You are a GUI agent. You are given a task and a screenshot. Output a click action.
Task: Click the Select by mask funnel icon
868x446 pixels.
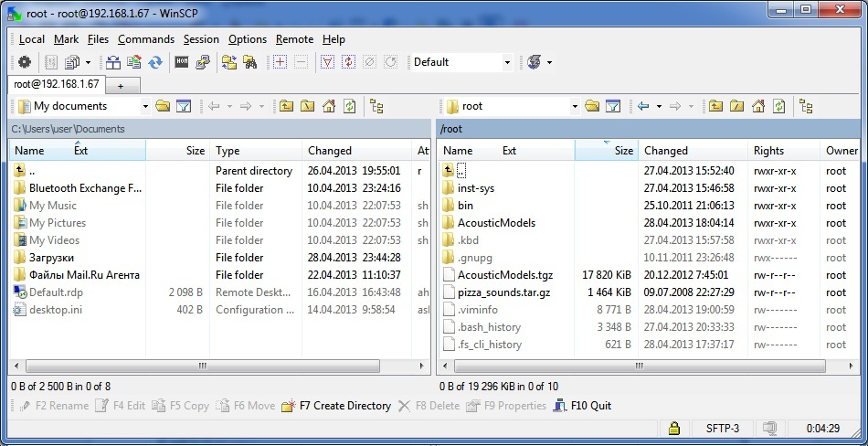328,62
